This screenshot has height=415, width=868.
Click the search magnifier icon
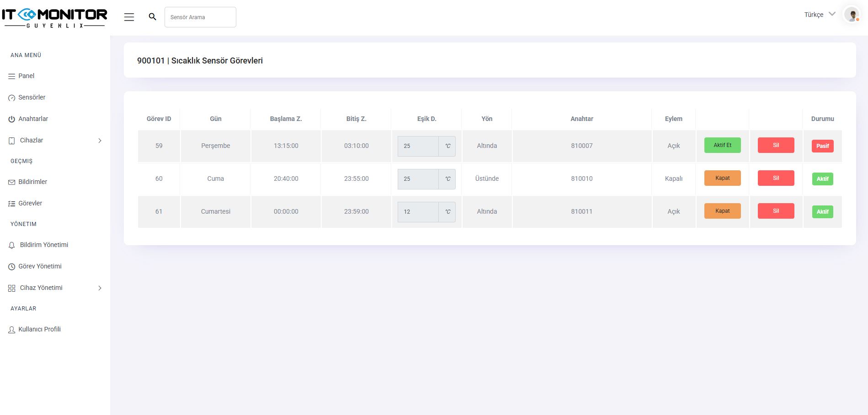coord(153,17)
